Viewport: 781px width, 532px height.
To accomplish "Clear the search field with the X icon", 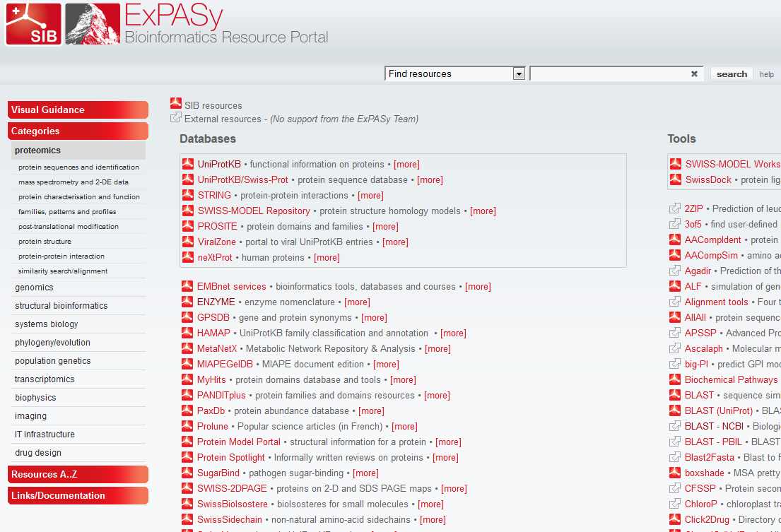I will (694, 73).
